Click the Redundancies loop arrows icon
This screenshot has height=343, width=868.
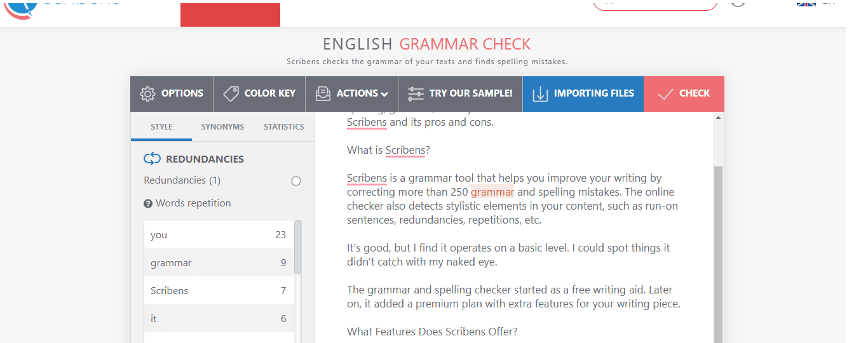click(x=152, y=159)
